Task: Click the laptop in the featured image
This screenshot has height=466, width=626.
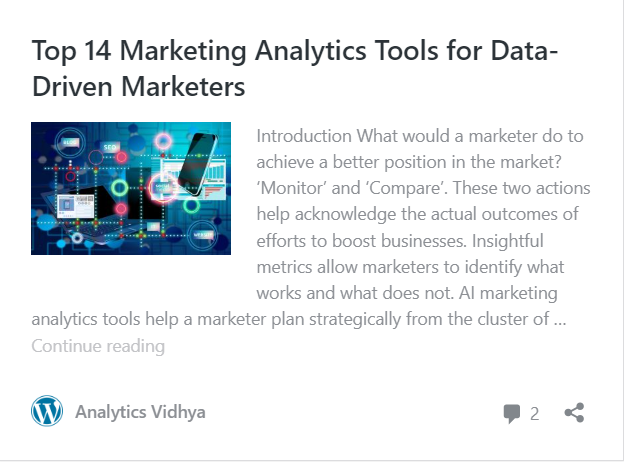Action: 100,214
